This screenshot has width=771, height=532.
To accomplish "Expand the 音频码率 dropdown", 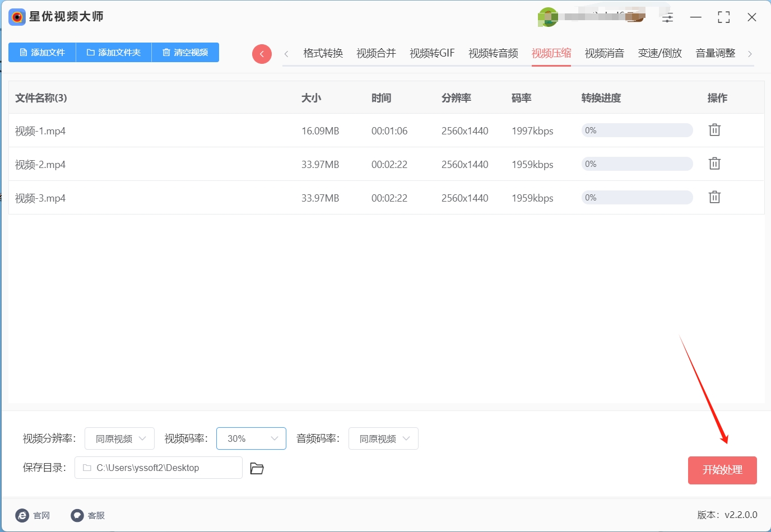I will coord(383,438).
